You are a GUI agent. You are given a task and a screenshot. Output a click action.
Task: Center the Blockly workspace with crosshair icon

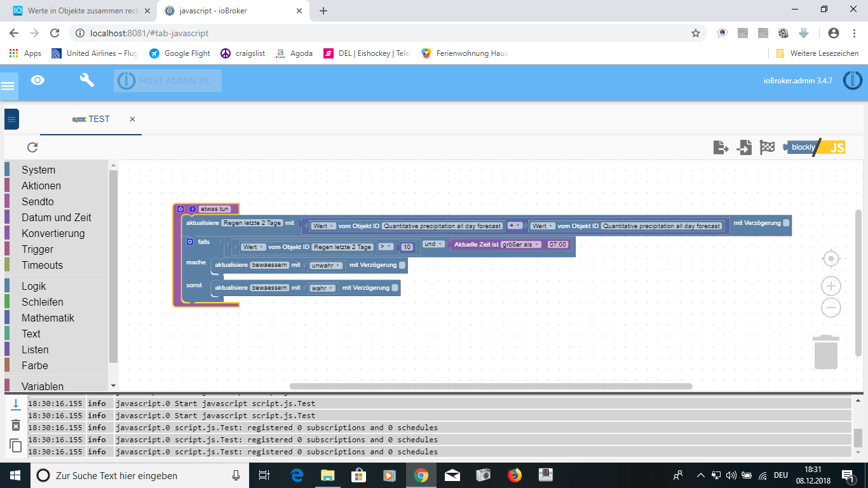pyautogui.click(x=831, y=259)
